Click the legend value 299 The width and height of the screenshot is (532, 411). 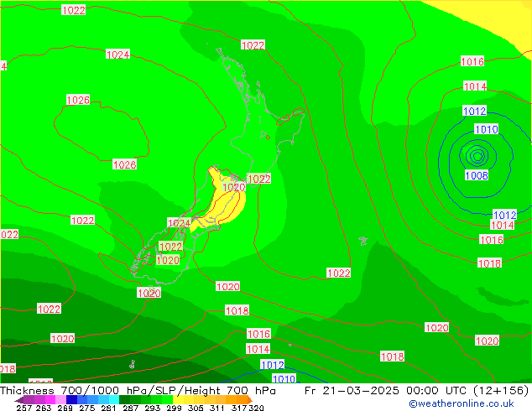[x=174, y=408]
